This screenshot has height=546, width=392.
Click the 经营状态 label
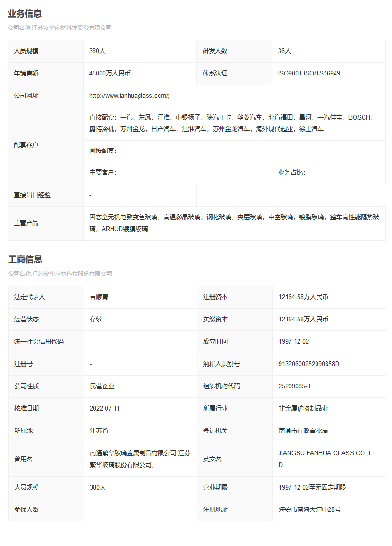click(27, 320)
